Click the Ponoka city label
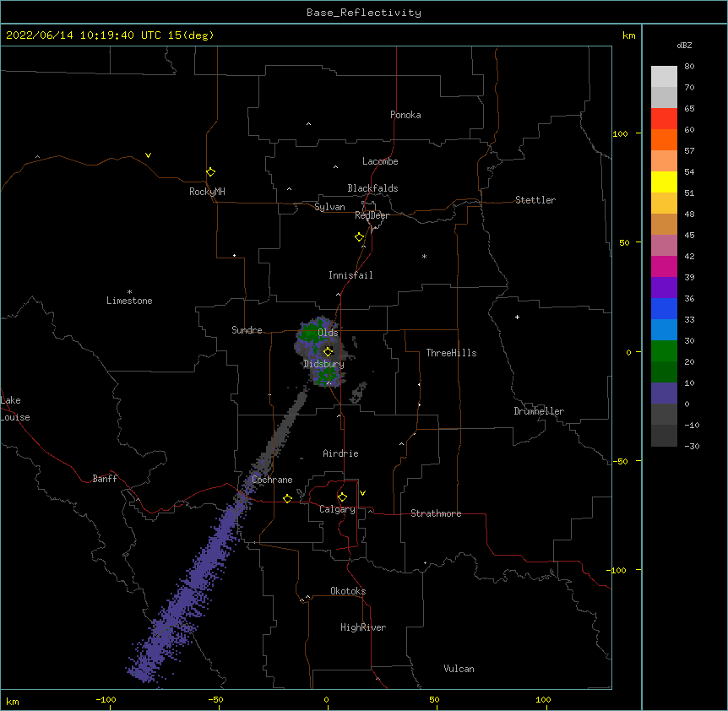Viewport: 728px width, 711px height. [x=405, y=115]
